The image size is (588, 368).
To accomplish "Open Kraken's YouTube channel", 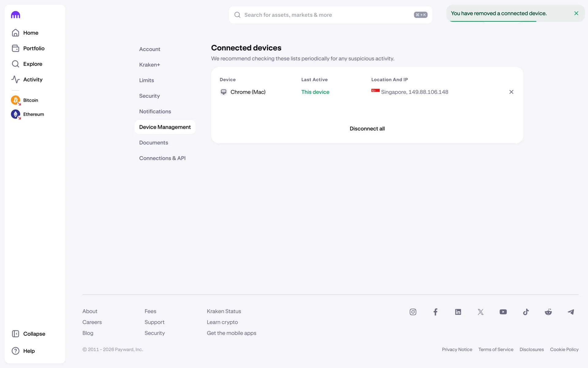I will click(503, 312).
